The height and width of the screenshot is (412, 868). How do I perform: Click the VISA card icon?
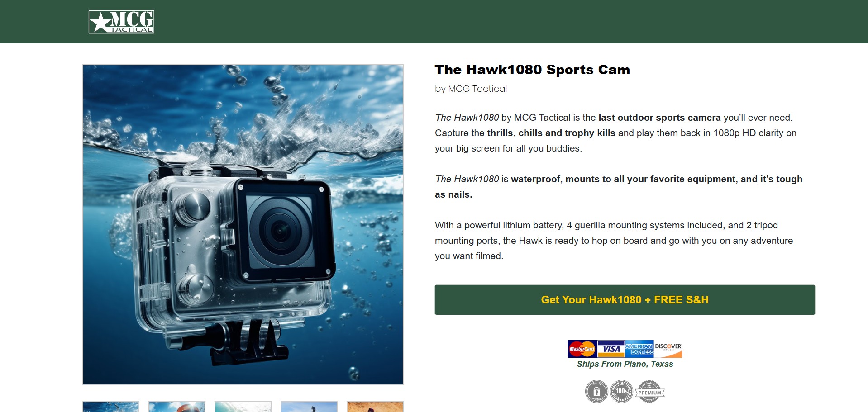coord(611,349)
